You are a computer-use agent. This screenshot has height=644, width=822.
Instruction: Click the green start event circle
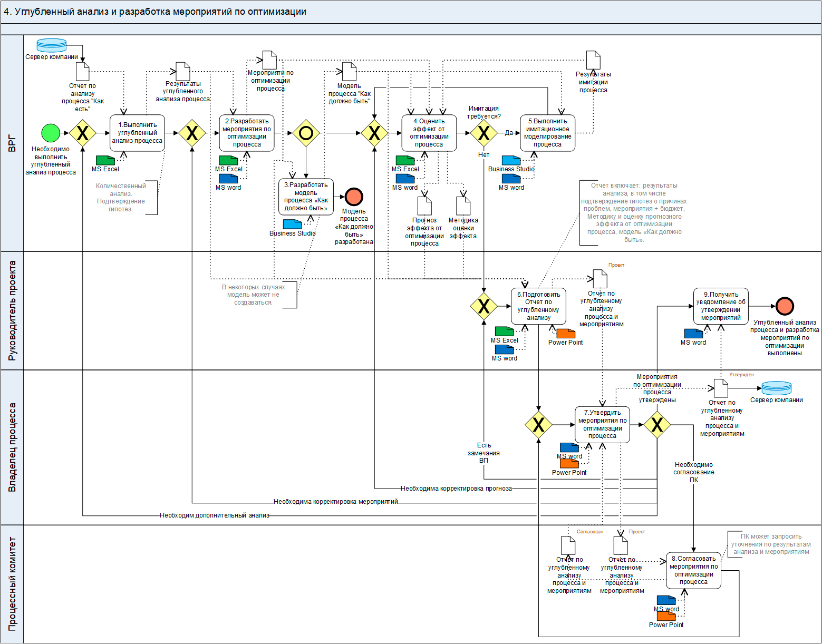[x=51, y=133]
